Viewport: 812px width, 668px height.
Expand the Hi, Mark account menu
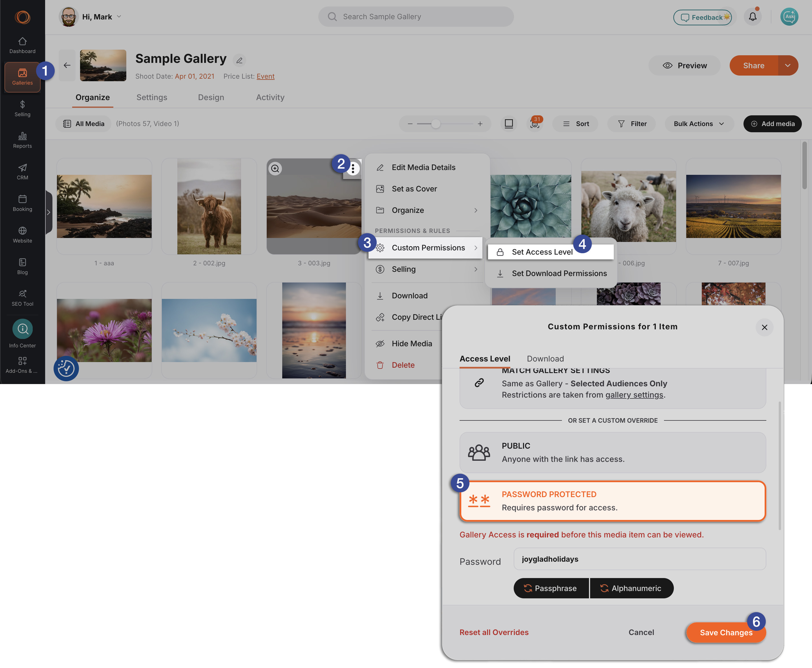tap(91, 17)
